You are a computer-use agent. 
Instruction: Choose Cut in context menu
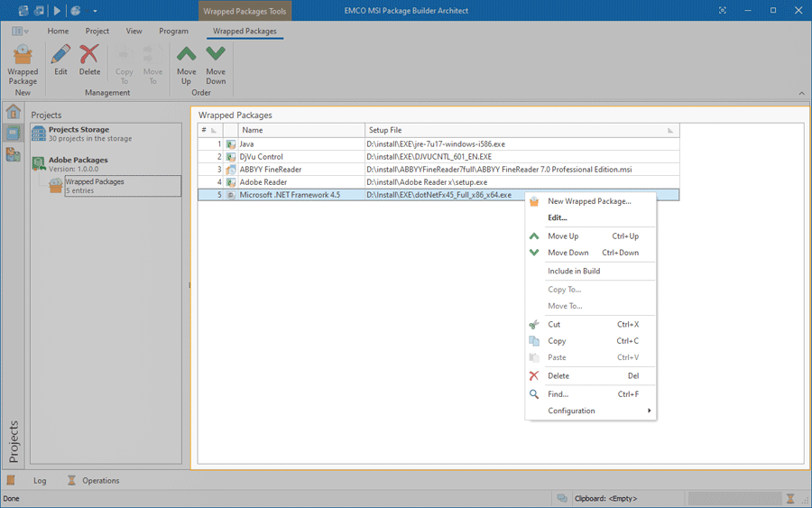[590, 325]
